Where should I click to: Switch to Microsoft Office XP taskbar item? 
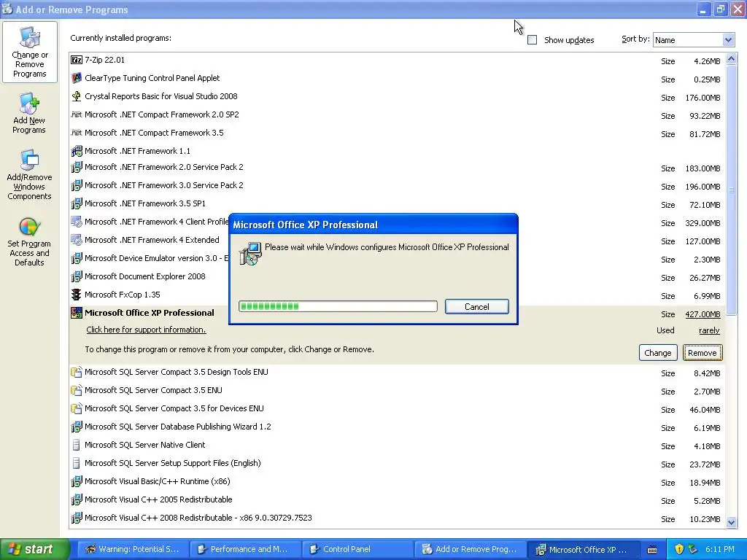[583, 549]
